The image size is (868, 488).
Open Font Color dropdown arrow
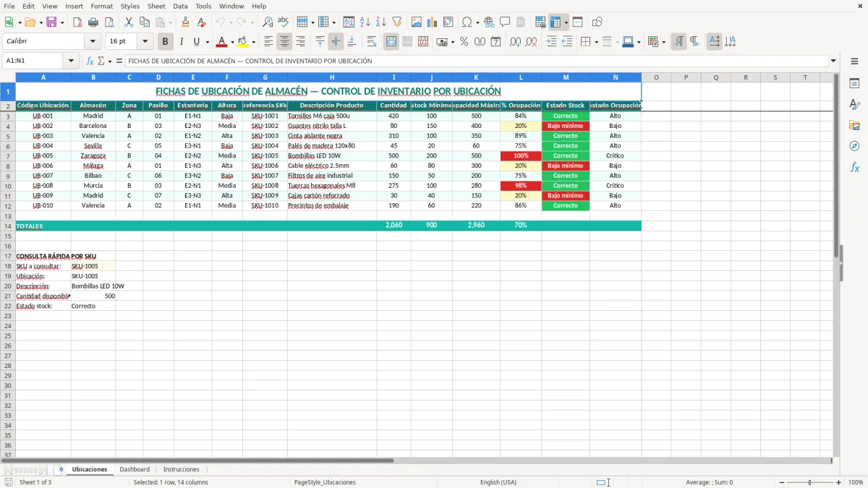232,42
